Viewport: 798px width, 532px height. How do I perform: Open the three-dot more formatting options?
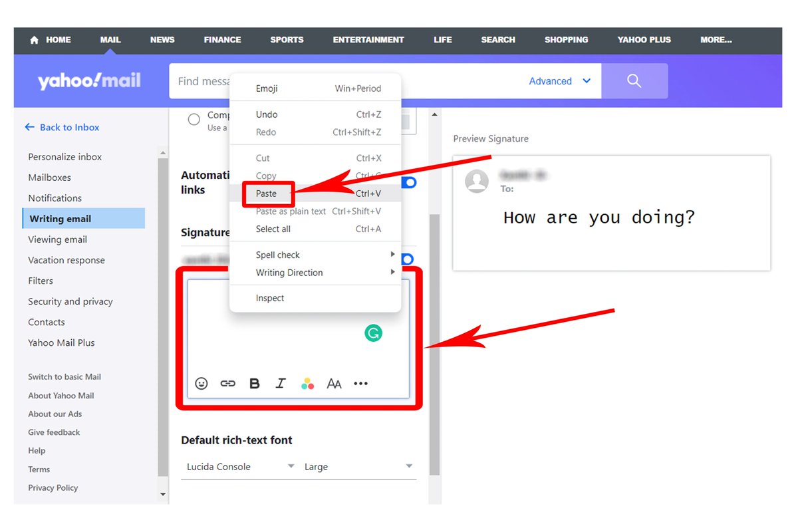pos(360,383)
